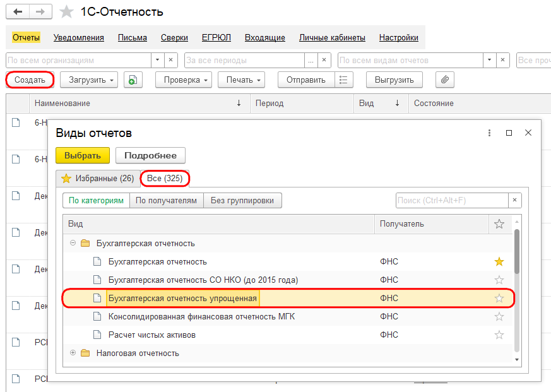Go back with the left arrow button
551x392 pixels.
[18, 11]
